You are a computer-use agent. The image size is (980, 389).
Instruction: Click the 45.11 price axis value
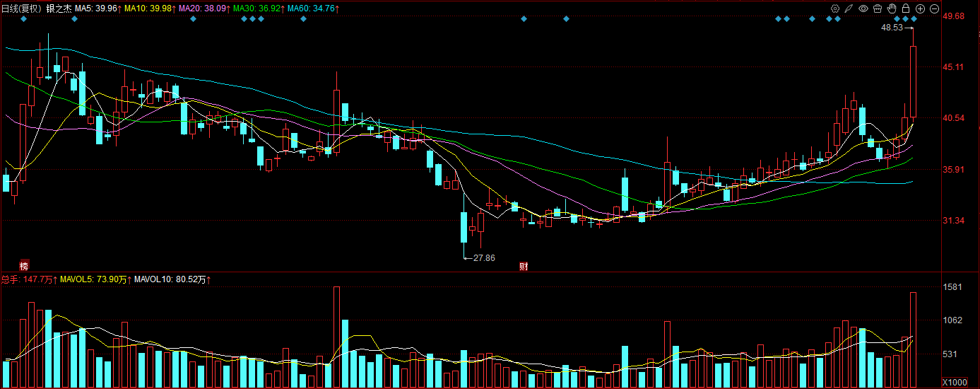coord(954,67)
